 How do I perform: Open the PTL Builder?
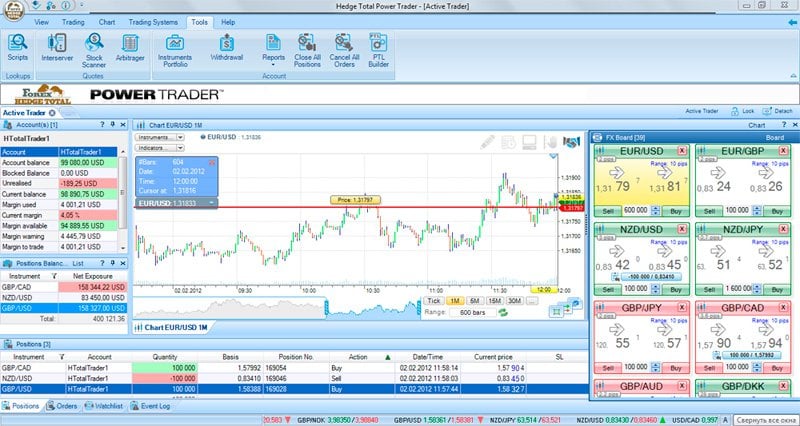pyautogui.click(x=379, y=50)
